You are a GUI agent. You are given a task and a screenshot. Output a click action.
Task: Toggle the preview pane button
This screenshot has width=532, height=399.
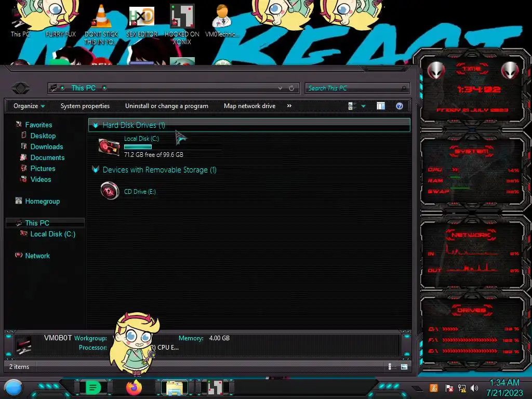(x=381, y=106)
